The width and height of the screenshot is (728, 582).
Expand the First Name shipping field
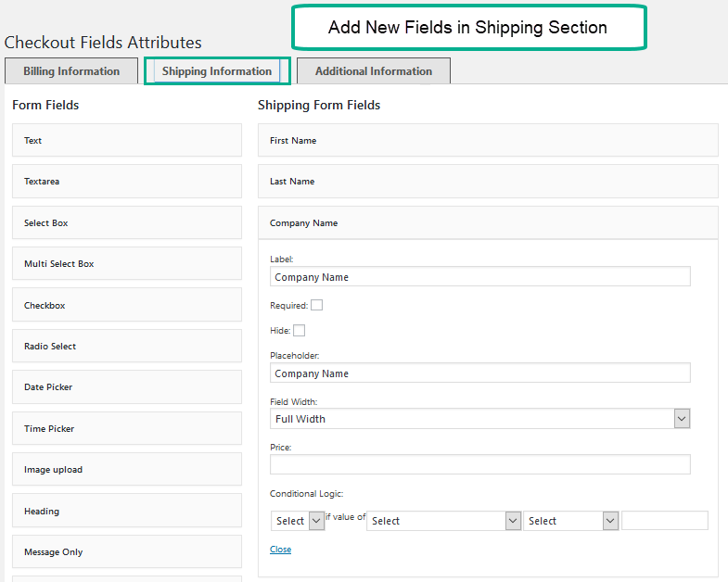coord(488,141)
